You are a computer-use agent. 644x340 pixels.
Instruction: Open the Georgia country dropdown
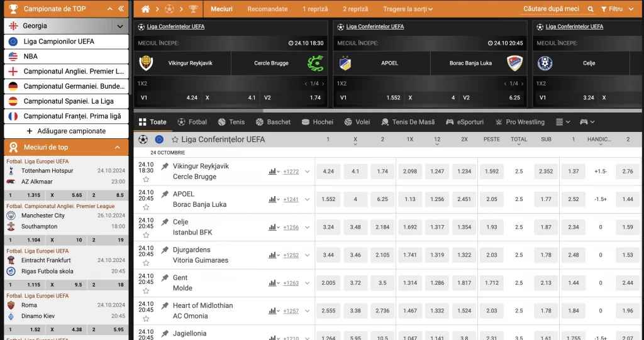120,26
